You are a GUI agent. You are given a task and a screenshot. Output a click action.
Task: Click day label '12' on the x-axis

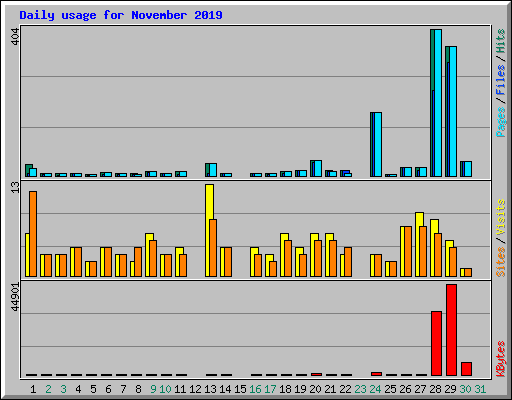click(x=195, y=389)
